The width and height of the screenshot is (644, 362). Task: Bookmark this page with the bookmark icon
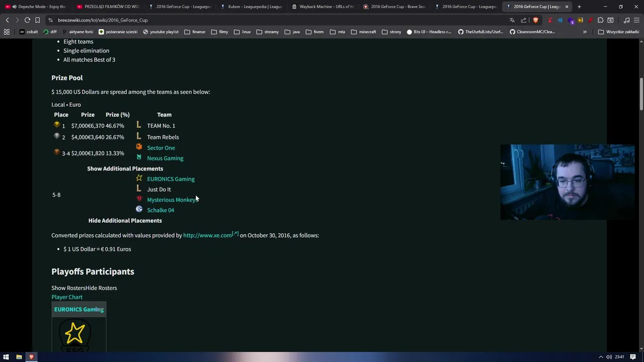click(37, 20)
